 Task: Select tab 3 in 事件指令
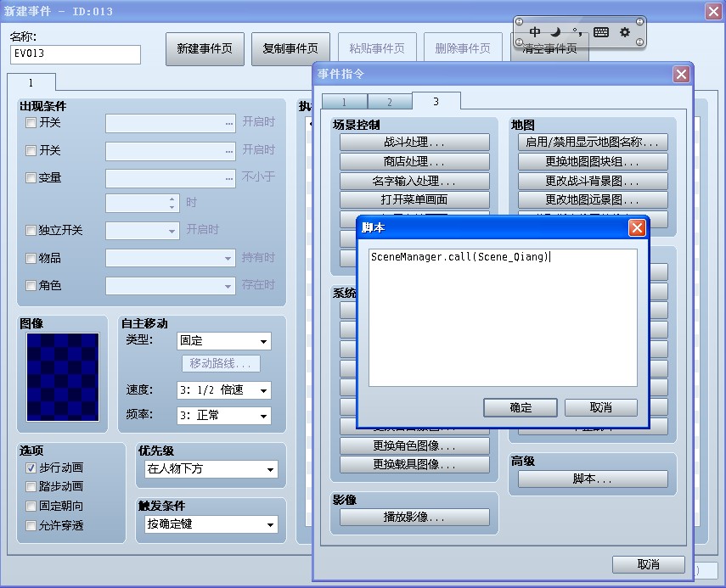pos(436,101)
